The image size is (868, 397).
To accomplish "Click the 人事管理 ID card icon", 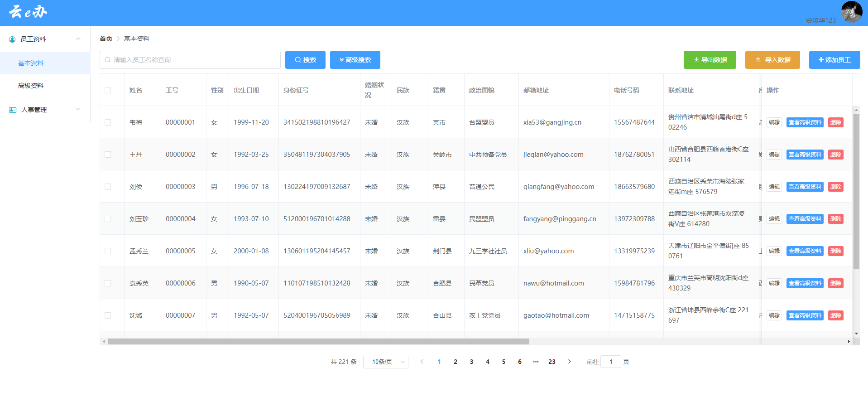I will [13, 110].
